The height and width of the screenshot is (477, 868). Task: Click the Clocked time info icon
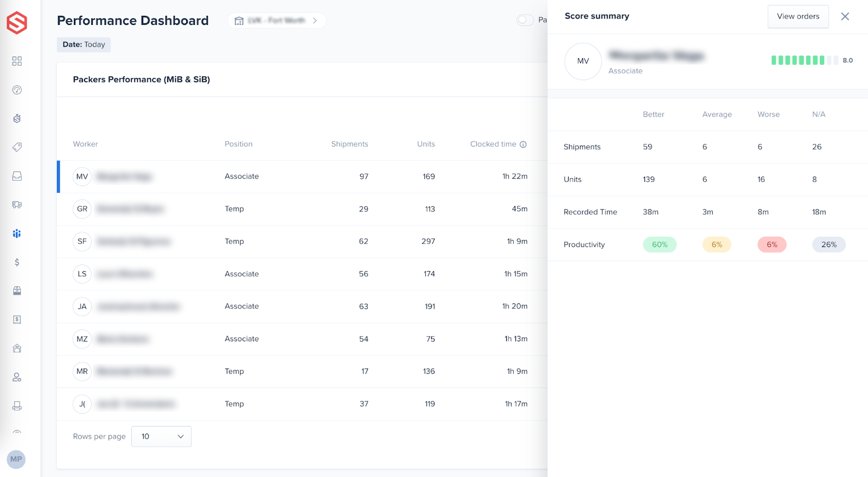524,144
